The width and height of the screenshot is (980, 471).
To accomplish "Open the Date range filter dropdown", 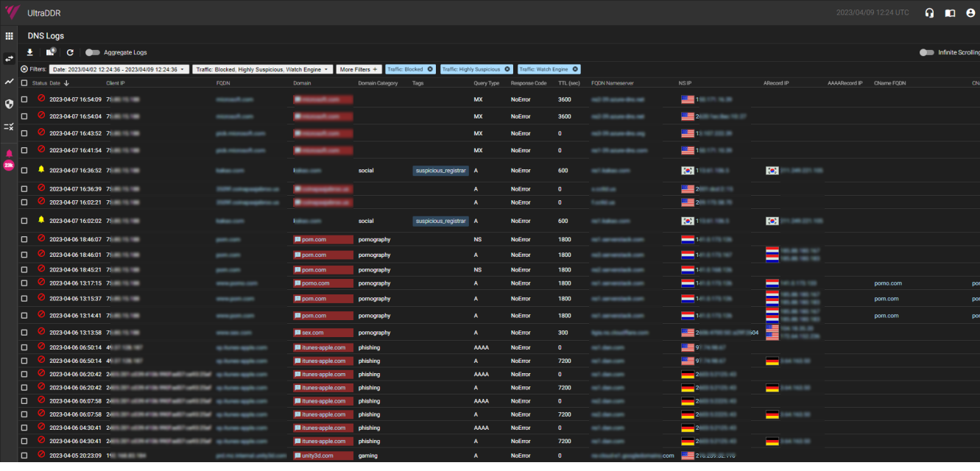I will (119, 69).
